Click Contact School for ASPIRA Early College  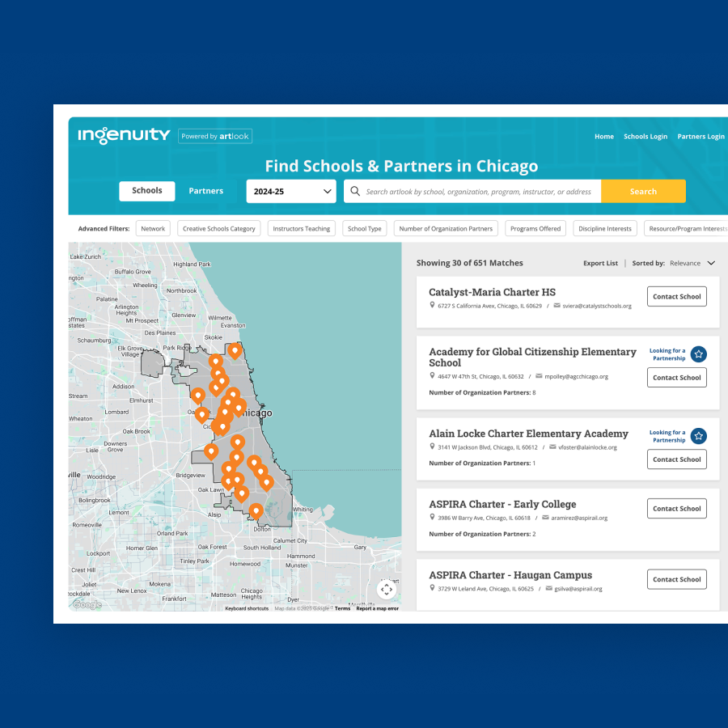[676, 509]
